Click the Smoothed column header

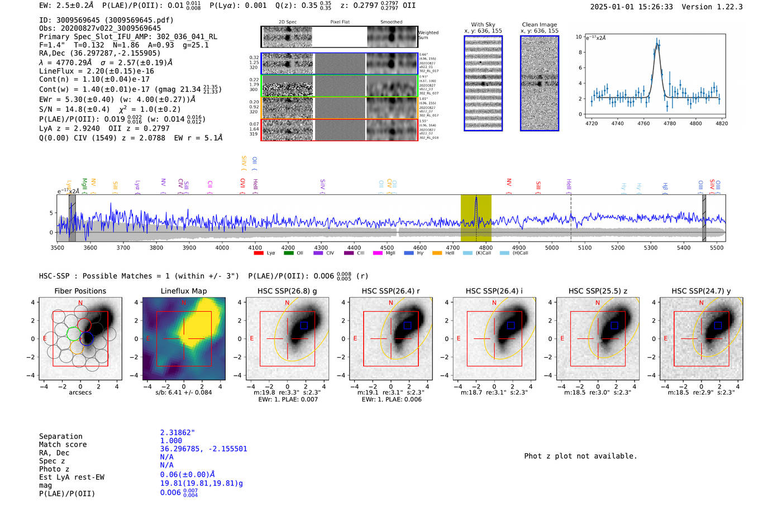tap(392, 22)
